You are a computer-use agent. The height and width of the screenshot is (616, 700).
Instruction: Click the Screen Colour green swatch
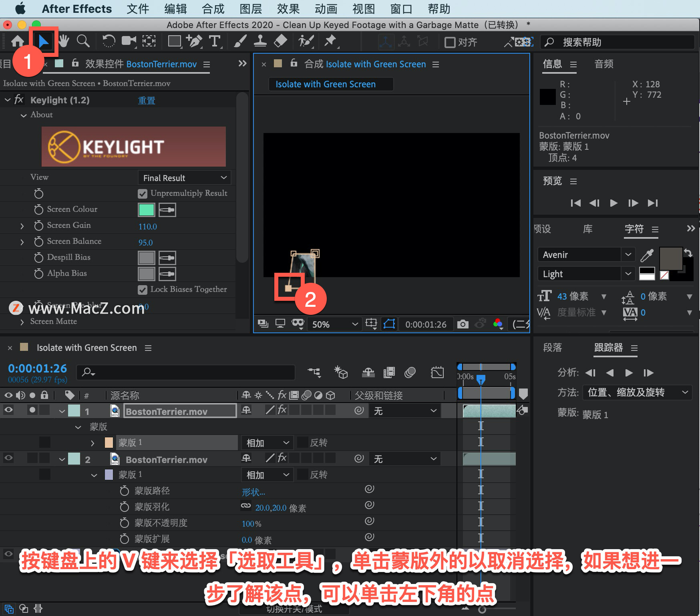tap(146, 210)
